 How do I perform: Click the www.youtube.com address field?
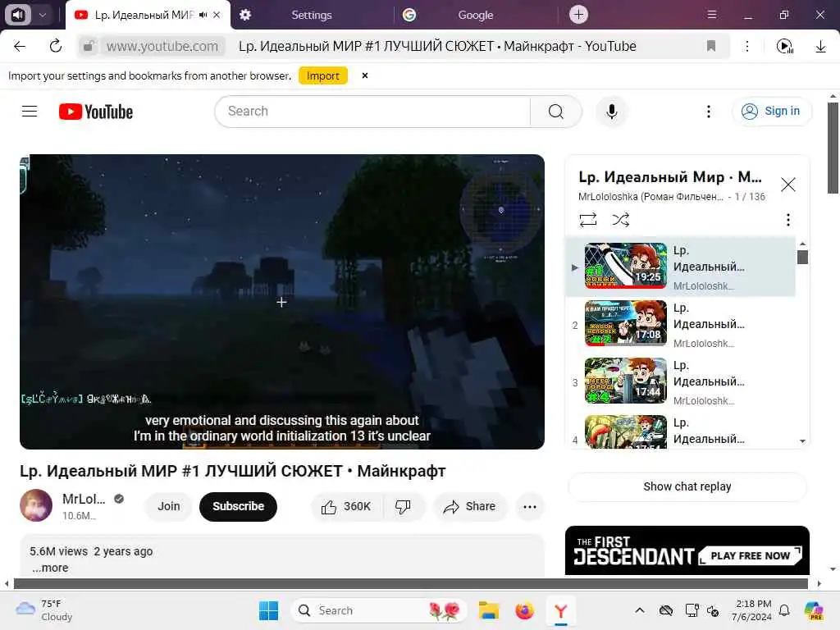pos(162,46)
